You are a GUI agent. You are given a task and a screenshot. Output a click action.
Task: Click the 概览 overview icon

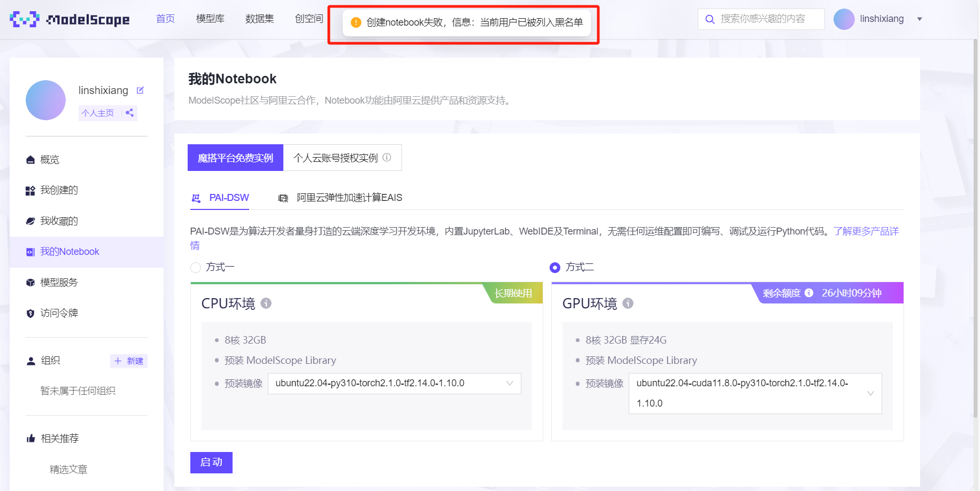pos(30,160)
